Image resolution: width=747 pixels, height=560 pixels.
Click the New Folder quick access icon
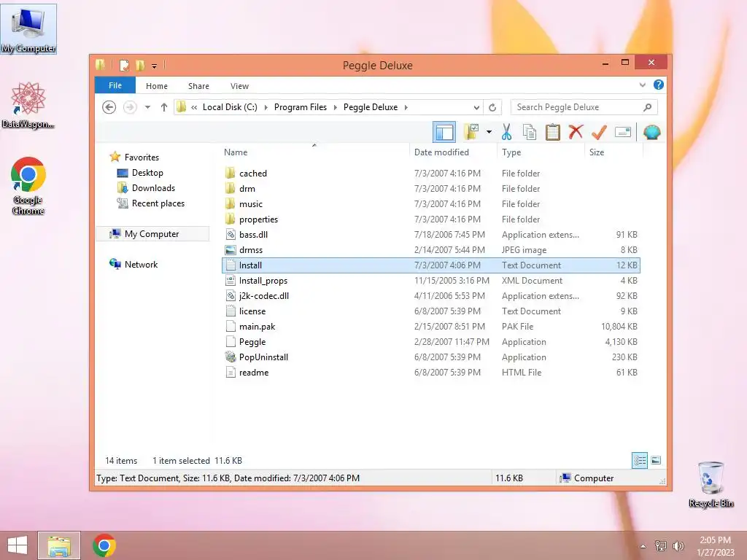140,65
